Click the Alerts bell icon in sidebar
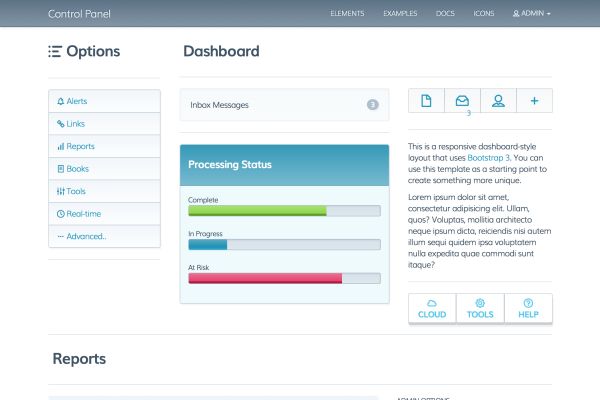This screenshot has height=400, width=600. tap(60, 101)
